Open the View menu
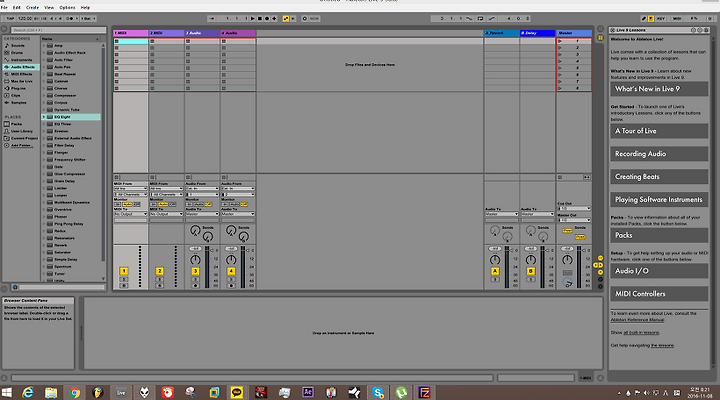 tap(49, 8)
